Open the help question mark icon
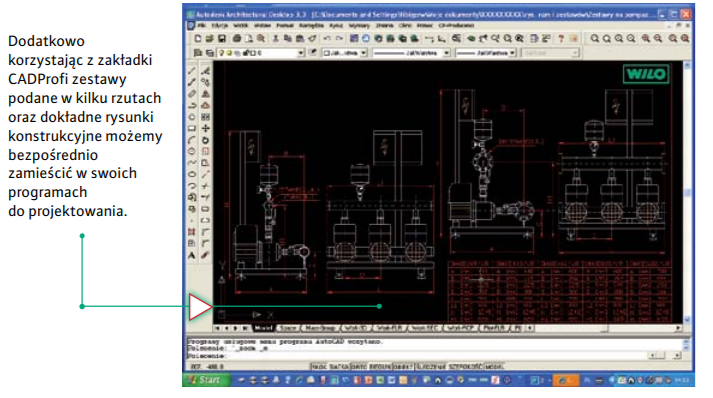 click(x=561, y=39)
